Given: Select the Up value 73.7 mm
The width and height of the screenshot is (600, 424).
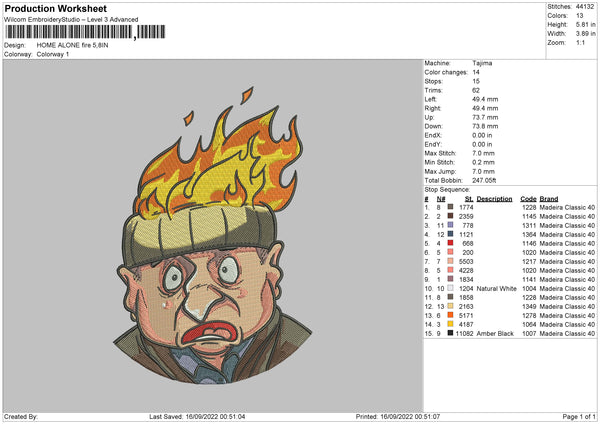Looking at the screenshot, I should [485, 117].
